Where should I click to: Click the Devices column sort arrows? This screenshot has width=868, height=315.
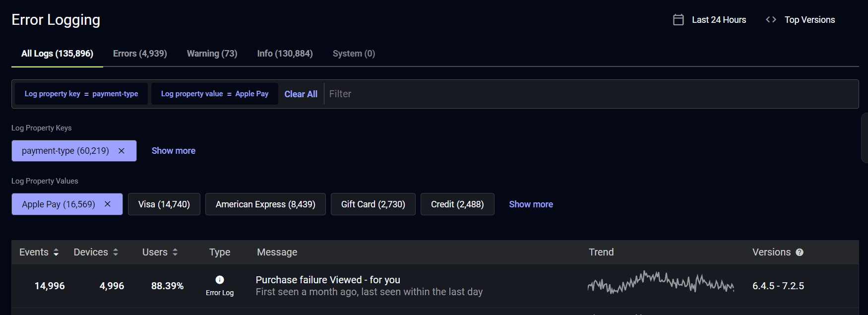click(116, 252)
